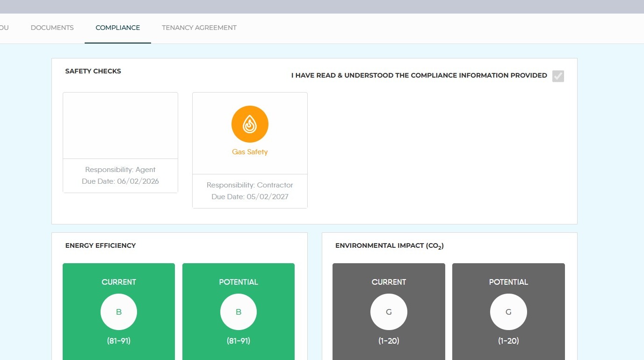Screen dimensions: 644x360
Task: Switch to the Documents tab
Action: click(52, 28)
